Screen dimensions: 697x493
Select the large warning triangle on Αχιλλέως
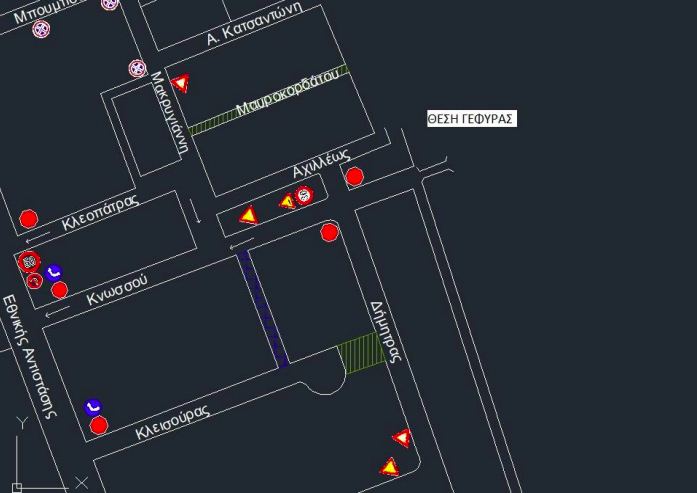[248, 215]
